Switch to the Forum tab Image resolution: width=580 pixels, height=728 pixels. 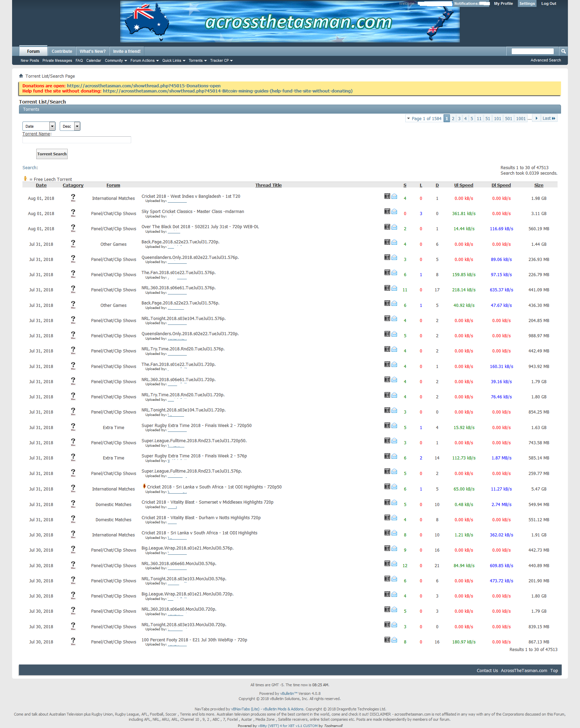(33, 51)
